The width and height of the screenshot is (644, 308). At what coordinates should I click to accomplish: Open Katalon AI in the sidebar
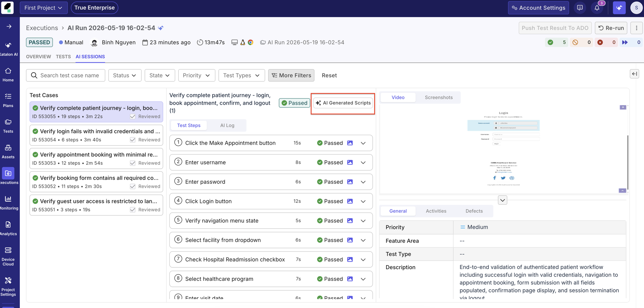coord(8,49)
